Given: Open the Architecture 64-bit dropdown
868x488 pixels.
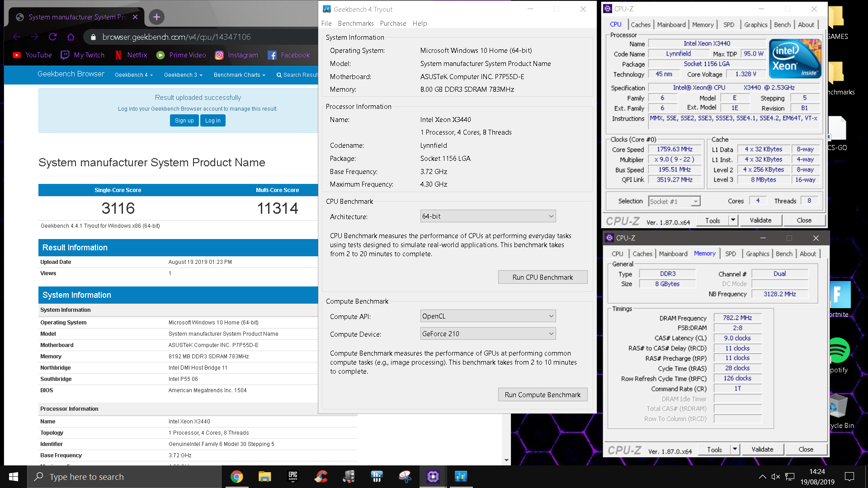Looking at the screenshot, I should pyautogui.click(x=488, y=216).
